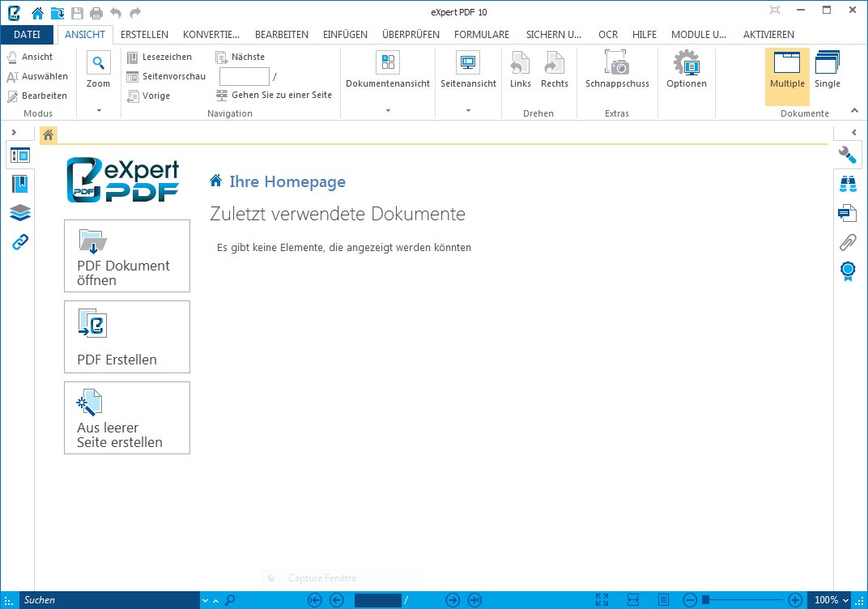Rotate the page right with Rechts
The height and width of the screenshot is (609, 868).
point(554,69)
